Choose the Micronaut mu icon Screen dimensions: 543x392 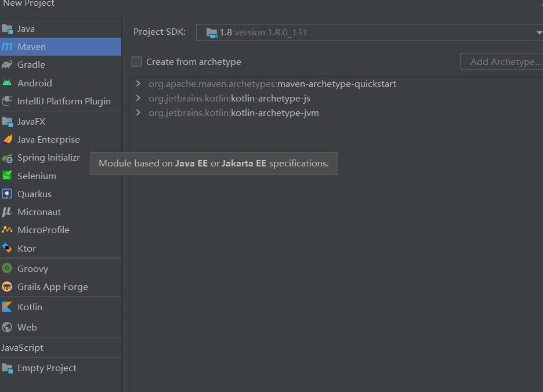7,212
